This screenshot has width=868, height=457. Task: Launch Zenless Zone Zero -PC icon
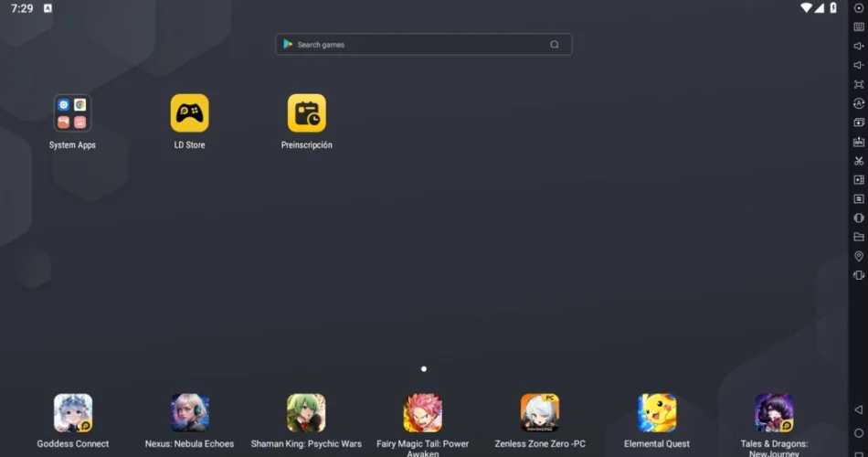540,413
